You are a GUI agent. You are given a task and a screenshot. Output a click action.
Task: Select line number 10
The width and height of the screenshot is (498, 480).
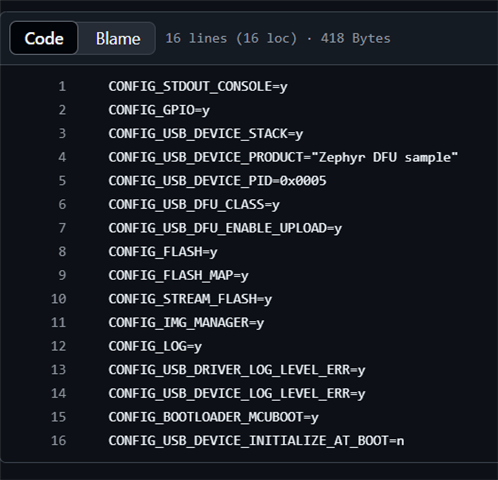click(x=59, y=299)
